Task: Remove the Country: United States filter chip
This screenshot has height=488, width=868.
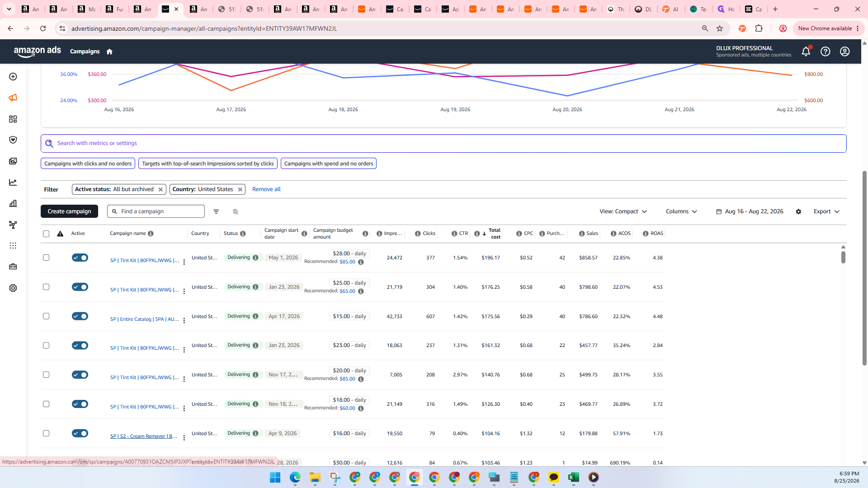Action: [x=240, y=190]
